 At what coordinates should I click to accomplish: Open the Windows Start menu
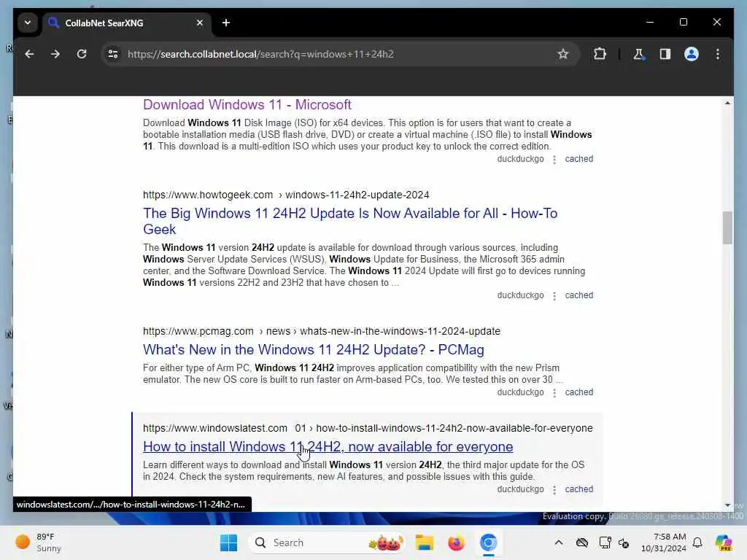click(228, 542)
